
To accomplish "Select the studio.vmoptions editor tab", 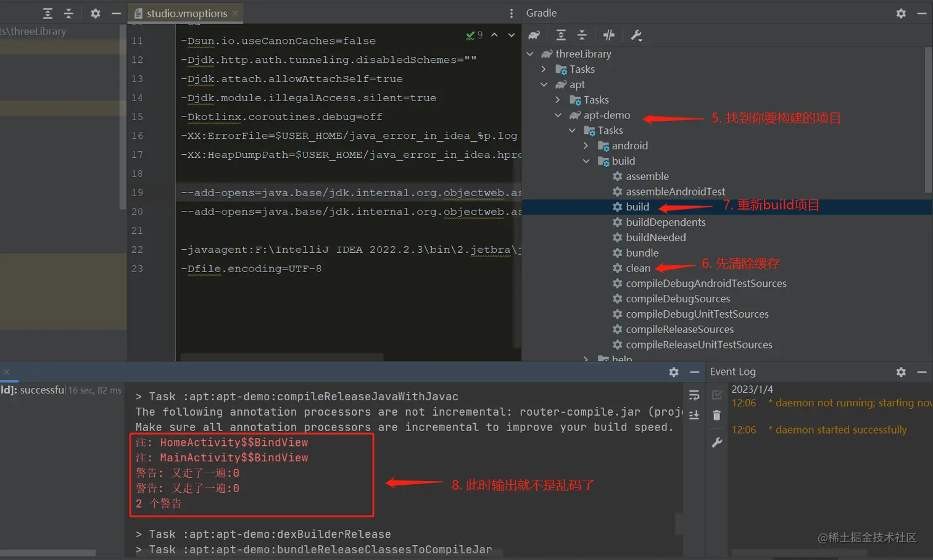I will click(186, 13).
